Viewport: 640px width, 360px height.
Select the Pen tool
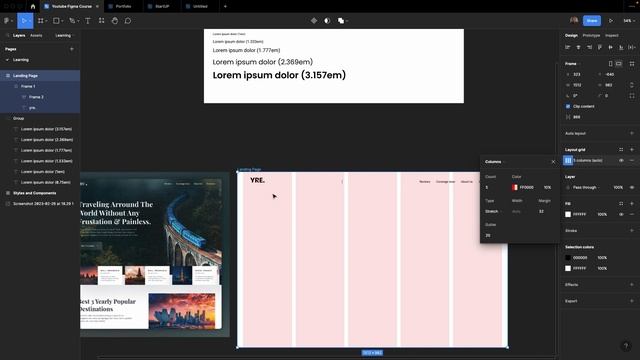[72, 20]
